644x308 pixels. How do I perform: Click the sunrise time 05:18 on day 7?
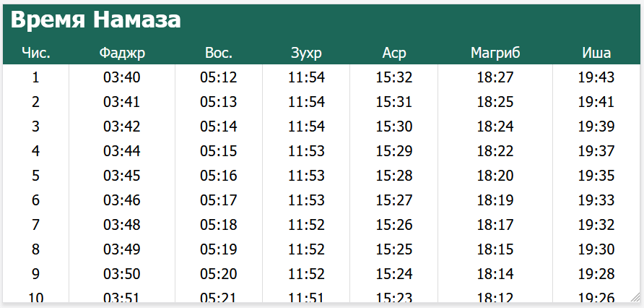coord(219,225)
